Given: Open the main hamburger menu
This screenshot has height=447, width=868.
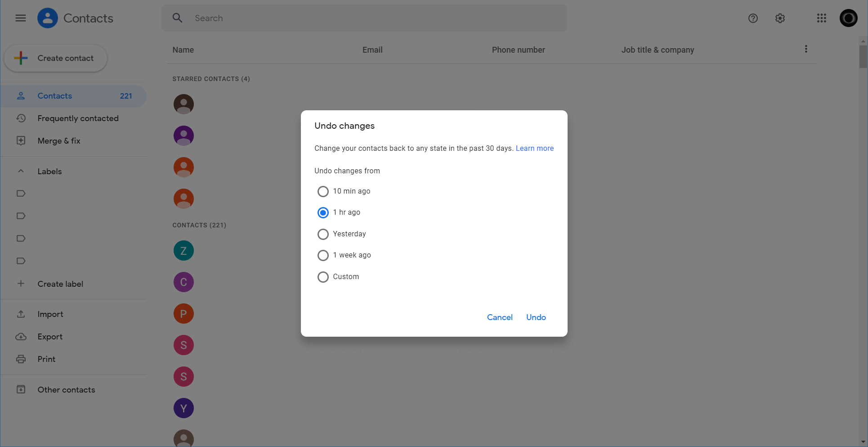Looking at the screenshot, I should click(x=21, y=18).
